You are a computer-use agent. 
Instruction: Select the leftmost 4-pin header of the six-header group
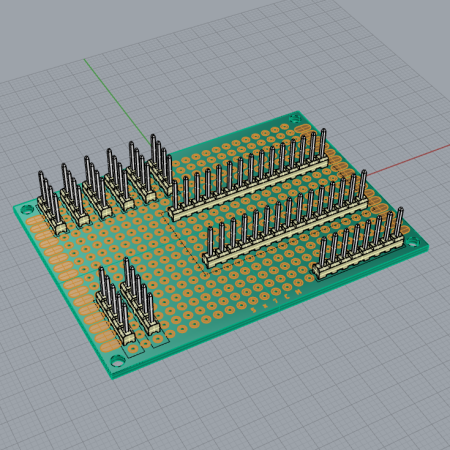tap(51, 203)
